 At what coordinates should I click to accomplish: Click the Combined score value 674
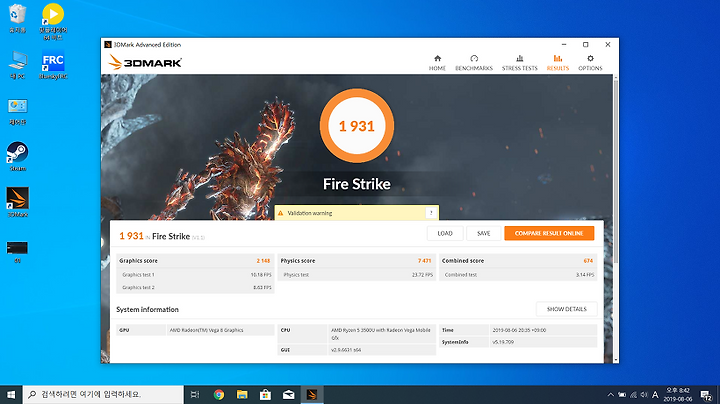[x=588, y=261]
